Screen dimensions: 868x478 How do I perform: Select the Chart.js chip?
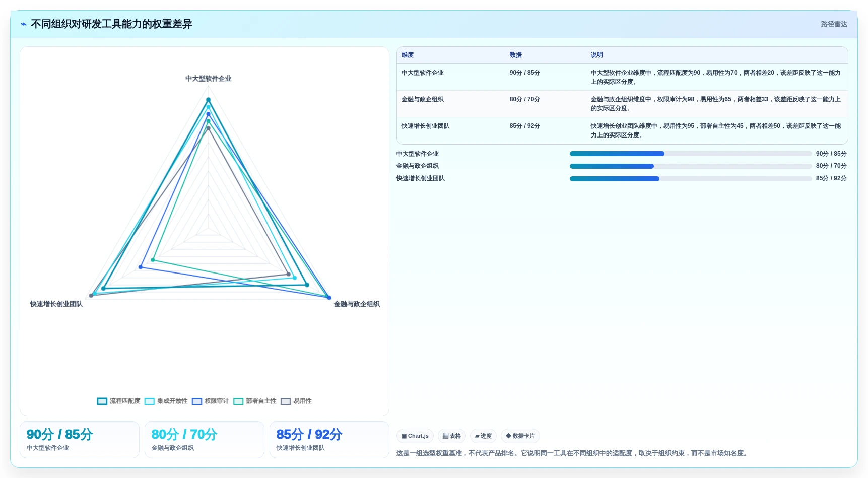click(415, 436)
